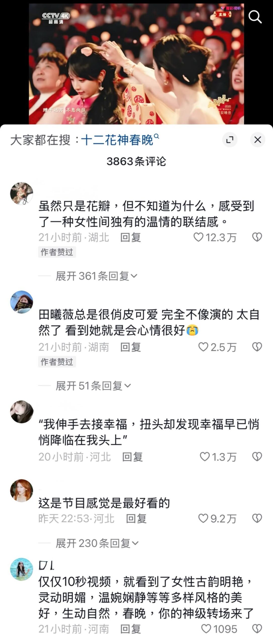The image size is (273, 644).
Task: Reply to the 21小时前·湖北 comment
Action: tap(130, 237)
